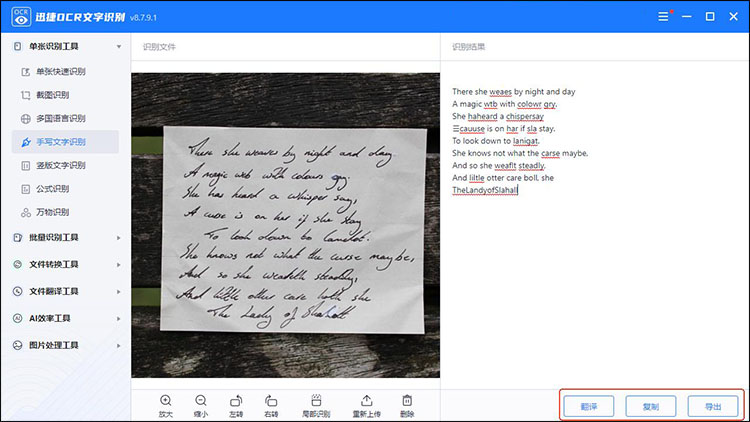Expand the 文件翻译工具 arrow
750x422 pixels.
tap(119, 291)
